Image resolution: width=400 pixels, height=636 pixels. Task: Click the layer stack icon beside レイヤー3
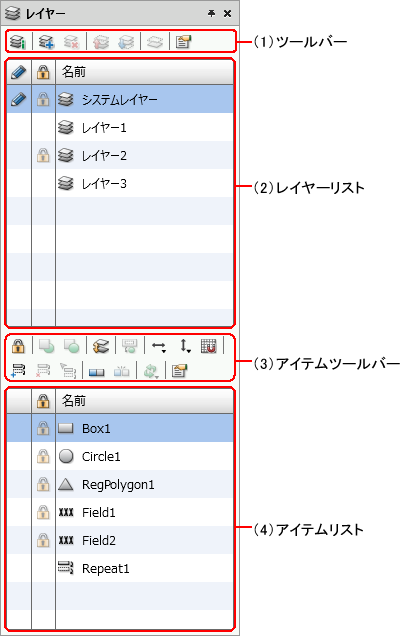(66, 183)
